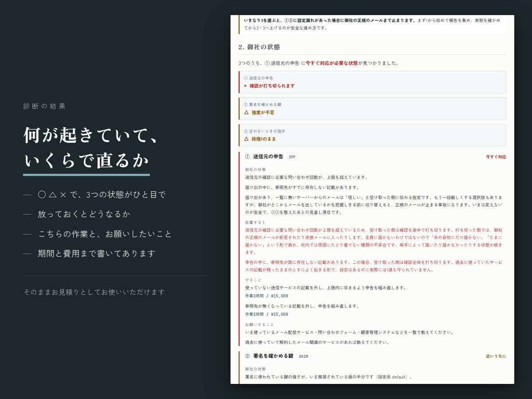The height and width of the screenshot is (399, 532).
Task: Click the DKIM badge next to 署名を確かめる鍵
Action: point(303,356)
